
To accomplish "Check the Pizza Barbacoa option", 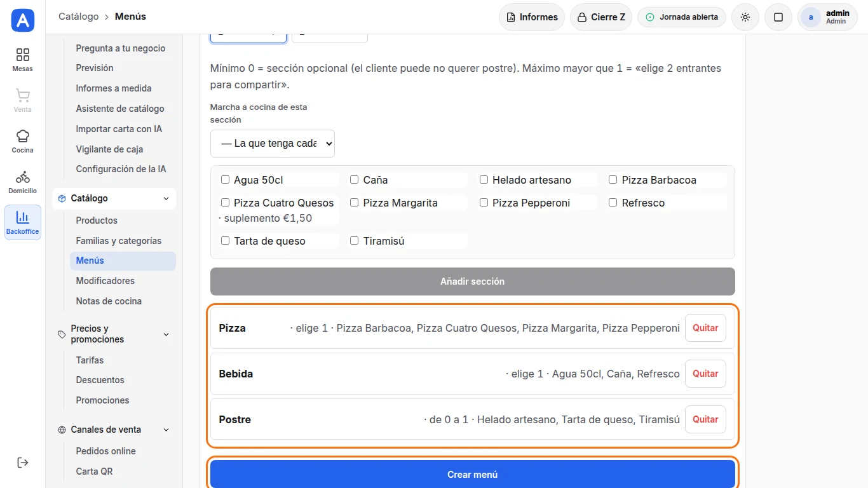I will (x=613, y=180).
